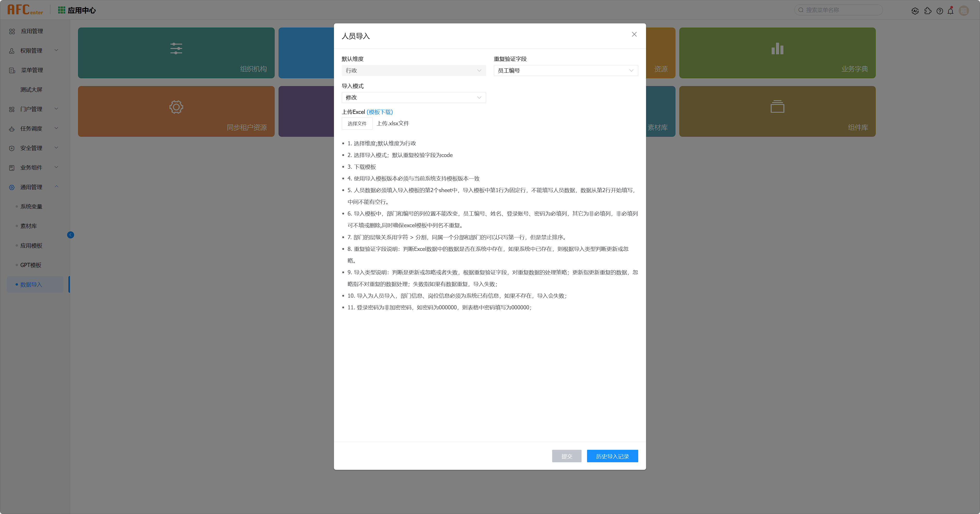Click the 模板下载 link
Screen dimensions: 980x514
(x=380, y=112)
